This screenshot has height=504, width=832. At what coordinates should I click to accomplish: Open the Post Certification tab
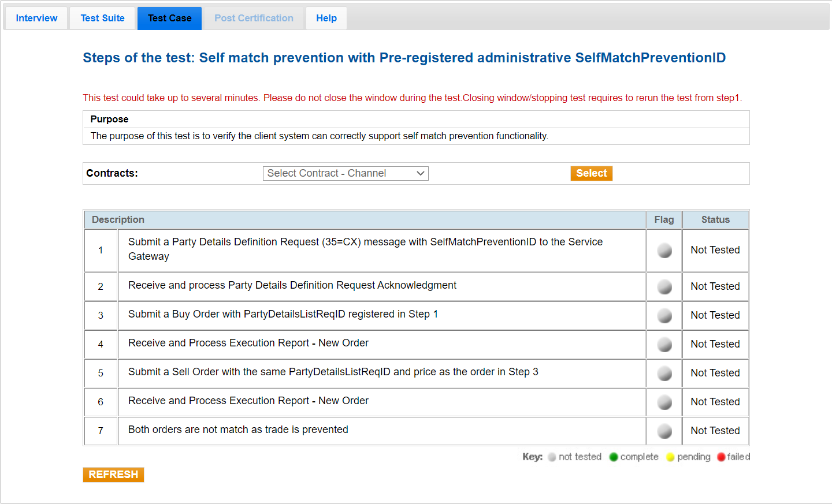254,18
